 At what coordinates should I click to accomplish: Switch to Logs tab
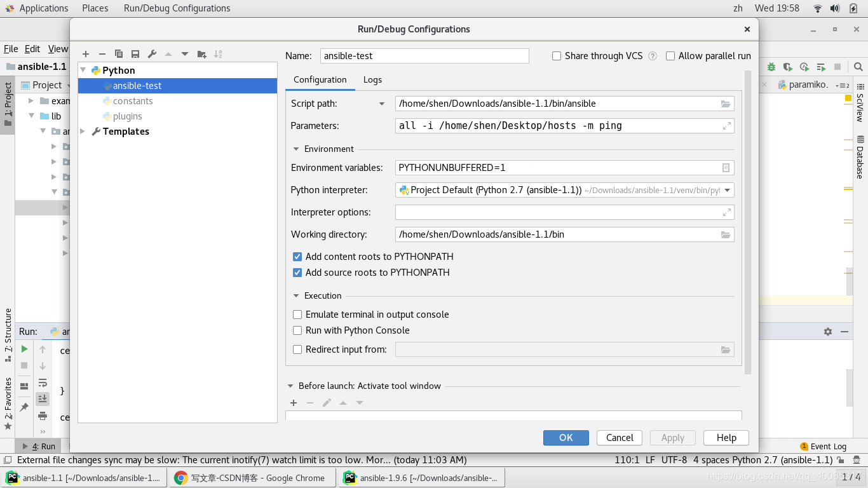[x=372, y=79]
